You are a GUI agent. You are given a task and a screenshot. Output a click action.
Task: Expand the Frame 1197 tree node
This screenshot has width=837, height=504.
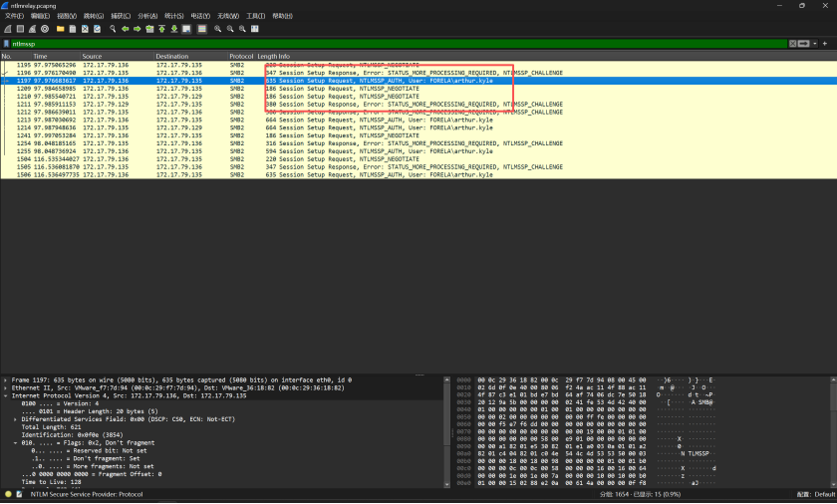tap(5, 380)
